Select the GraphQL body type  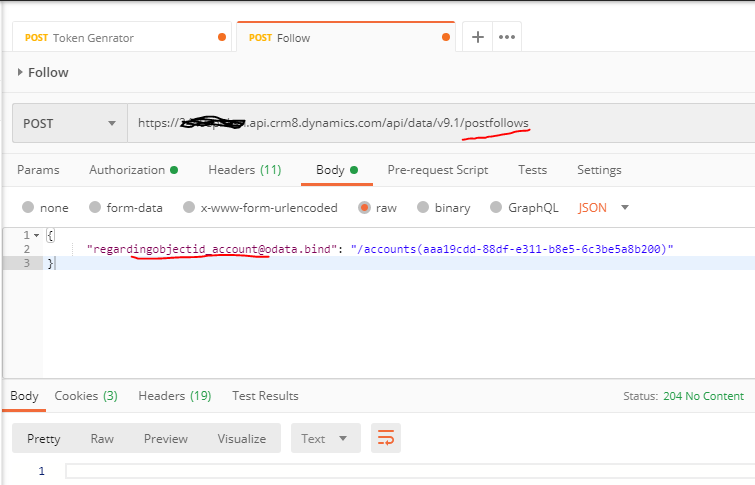(x=524, y=208)
